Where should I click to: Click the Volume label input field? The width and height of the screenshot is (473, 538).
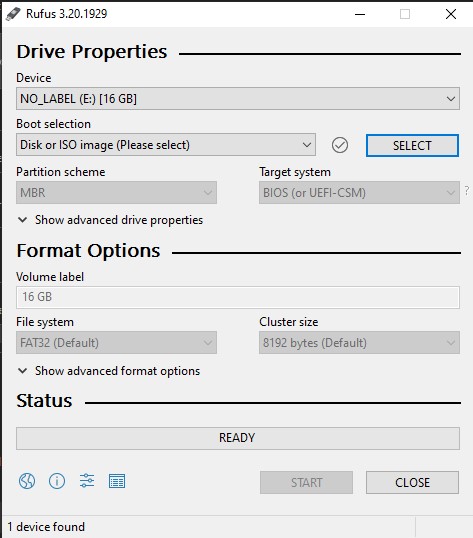coord(238,297)
